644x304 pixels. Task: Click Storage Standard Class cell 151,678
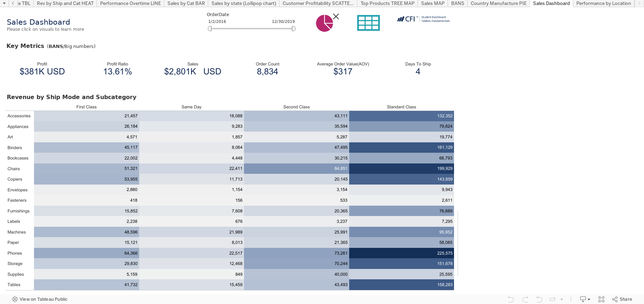pos(401,264)
